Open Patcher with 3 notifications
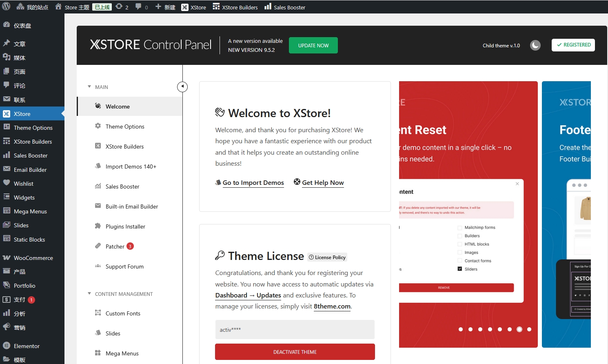 coord(130,246)
